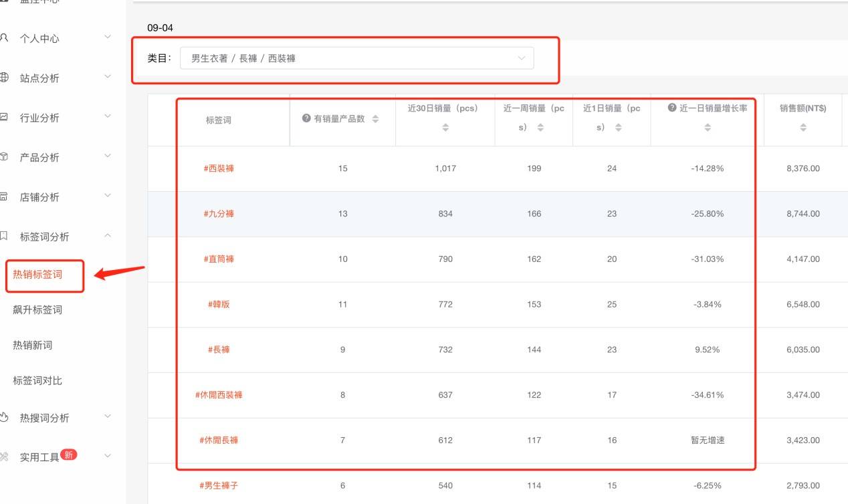Click the 行业分析 chart icon
Screen dimensions: 848x504
coord(5,117)
